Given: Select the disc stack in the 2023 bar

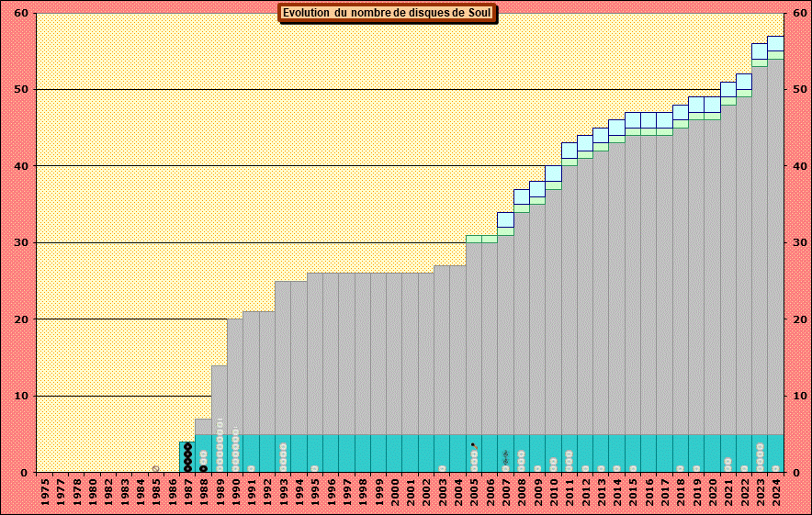Looking at the screenshot, I should coord(760,457).
